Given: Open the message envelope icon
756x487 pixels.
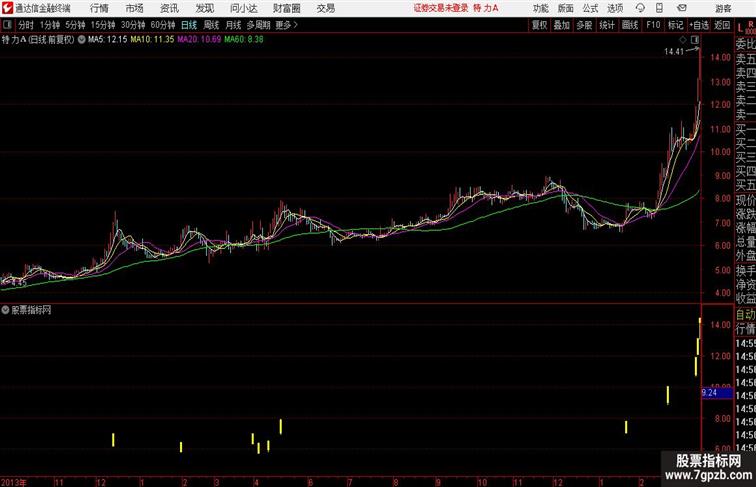Looking at the screenshot, I should (682, 8).
